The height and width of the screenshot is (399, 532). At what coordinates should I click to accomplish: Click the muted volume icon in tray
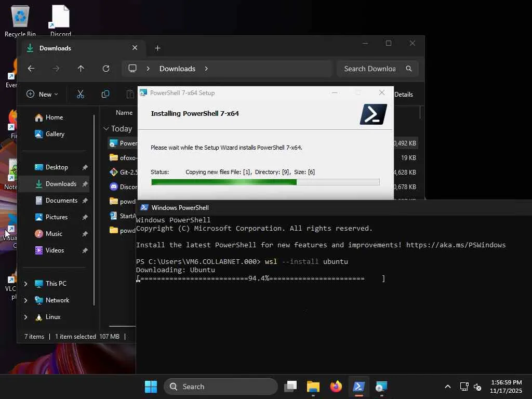pos(477,387)
